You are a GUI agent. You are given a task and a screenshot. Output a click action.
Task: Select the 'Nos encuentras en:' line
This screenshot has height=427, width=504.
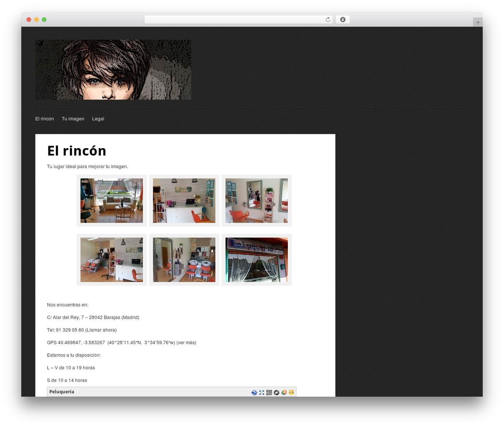pyautogui.click(x=68, y=305)
